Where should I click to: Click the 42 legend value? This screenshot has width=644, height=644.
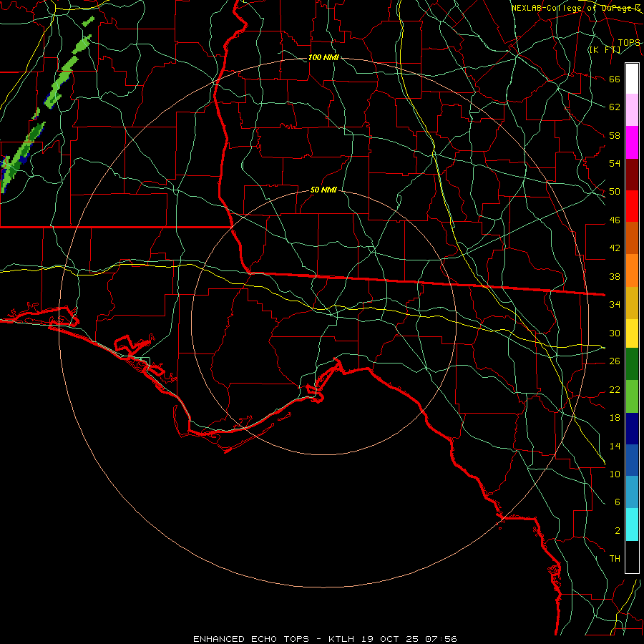point(615,248)
